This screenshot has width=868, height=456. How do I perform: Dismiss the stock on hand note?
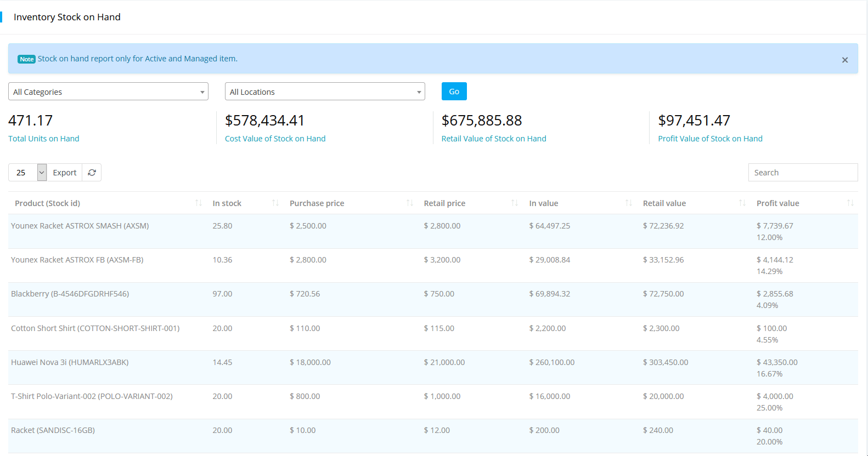click(844, 60)
